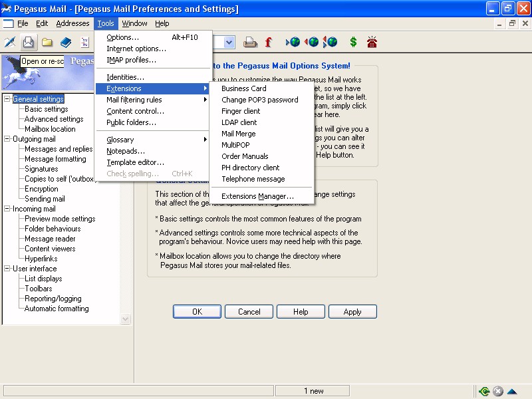Viewport: 532px width, 399px height.
Task: Select Order Manuals extension
Action: [x=261, y=156]
